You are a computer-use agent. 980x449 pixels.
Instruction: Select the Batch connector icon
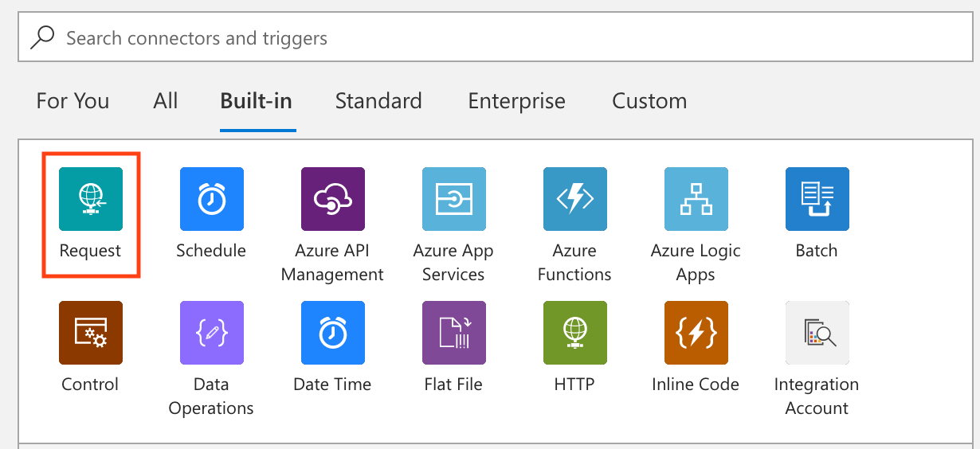817,199
